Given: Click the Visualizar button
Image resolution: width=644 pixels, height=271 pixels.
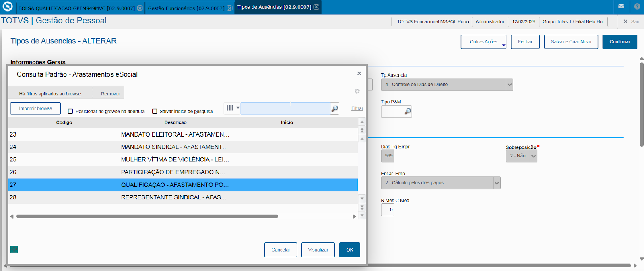Looking at the screenshot, I should 318,250.
